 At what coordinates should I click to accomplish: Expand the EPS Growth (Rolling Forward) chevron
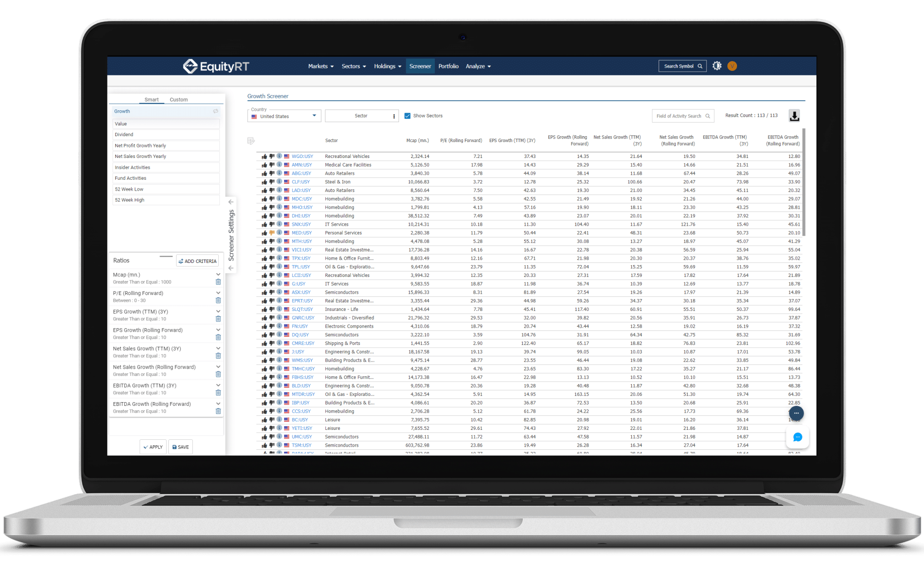(218, 330)
